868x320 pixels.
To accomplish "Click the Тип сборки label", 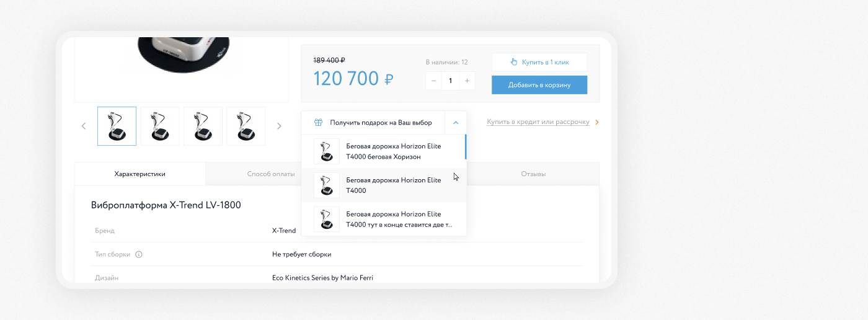I will tap(113, 254).
